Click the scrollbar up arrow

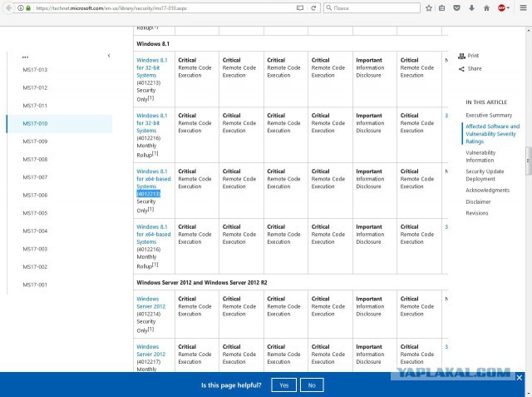(529, 30)
